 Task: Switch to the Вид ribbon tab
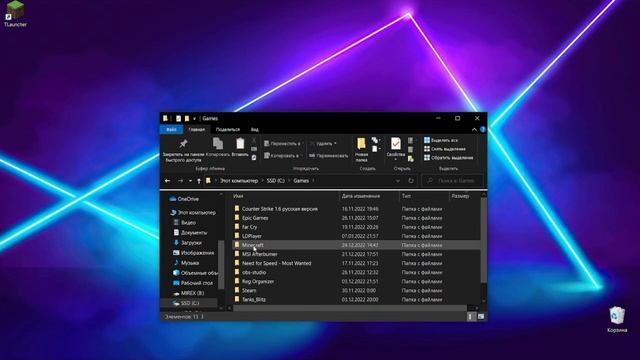(x=254, y=129)
